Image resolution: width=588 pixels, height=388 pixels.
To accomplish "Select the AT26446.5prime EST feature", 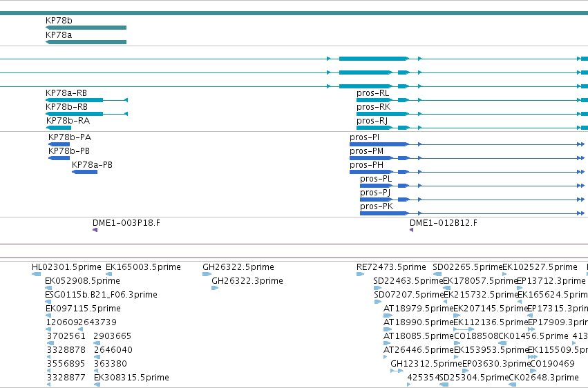I will pos(385,357).
